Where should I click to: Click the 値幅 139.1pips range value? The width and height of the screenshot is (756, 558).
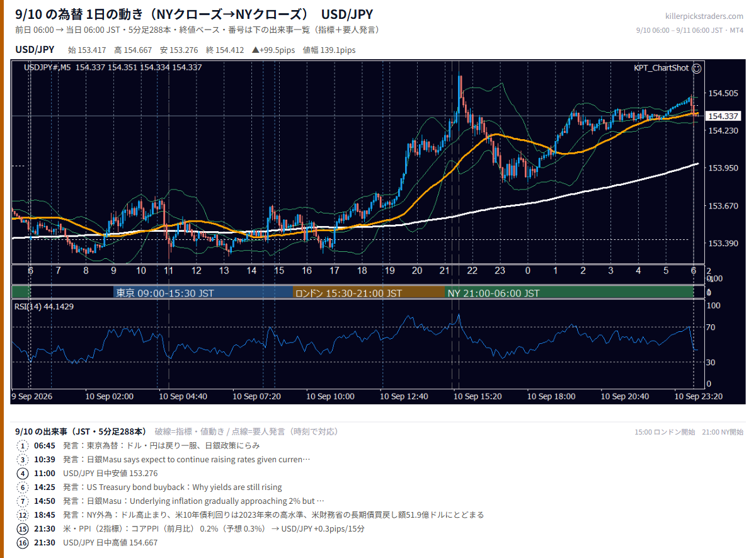[x=329, y=50]
